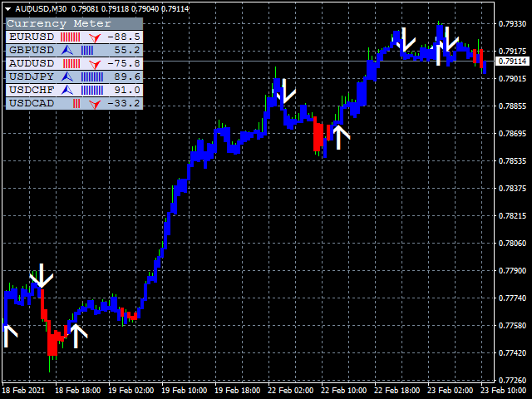This screenshot has height=399, width=532.
Task: Click the 23 Feb 10:00 time axis label
Action: tap(503, 391)
